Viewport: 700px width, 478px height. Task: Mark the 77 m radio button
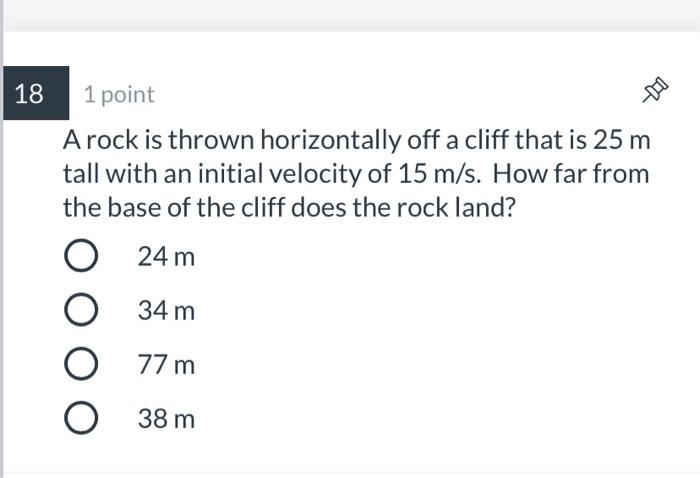(81, 364)
